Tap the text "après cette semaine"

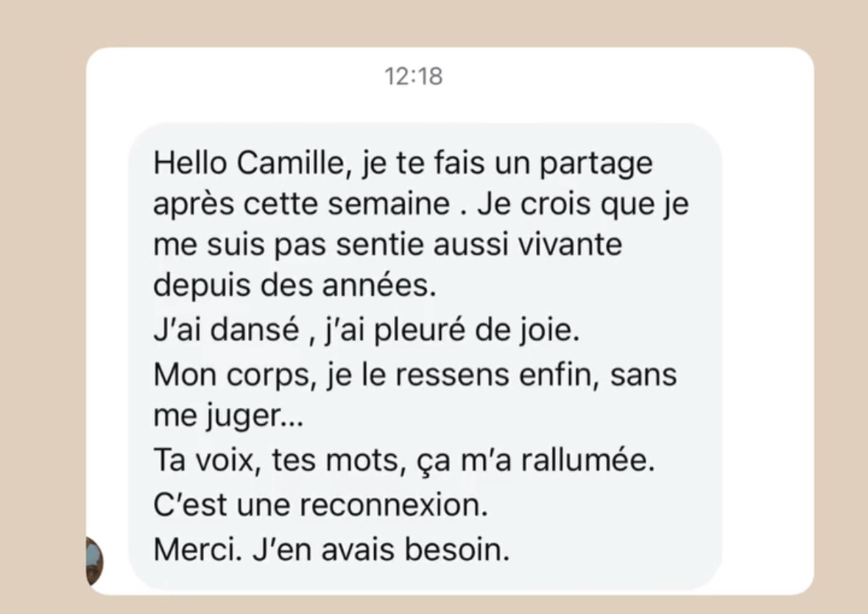point(300,205)
